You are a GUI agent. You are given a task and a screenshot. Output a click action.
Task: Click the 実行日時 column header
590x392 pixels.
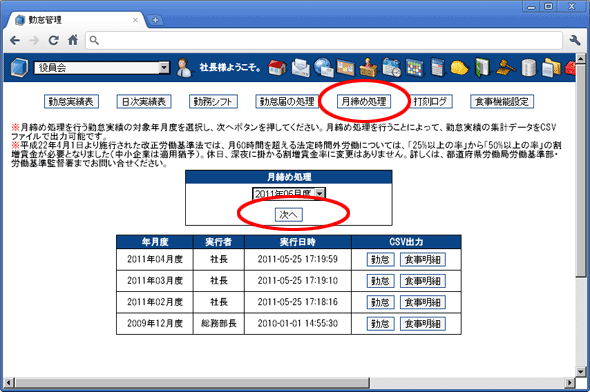(x=298, y=242)
